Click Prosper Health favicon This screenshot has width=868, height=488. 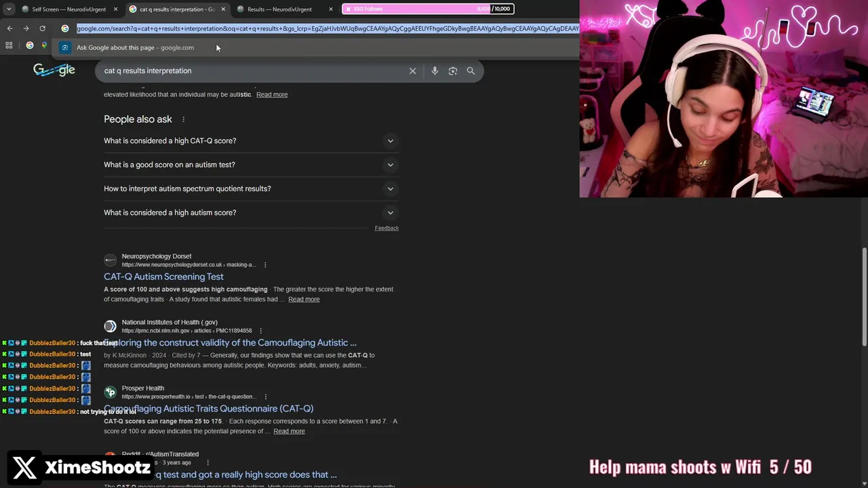tap(110, 392)
